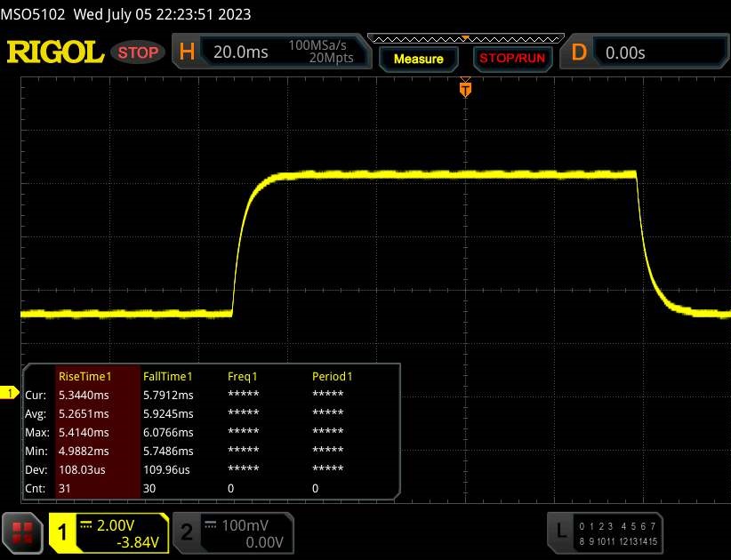Viewport: 731px width, 560px height.
Task: Tap the orange D delay icon
Action: 579,52
